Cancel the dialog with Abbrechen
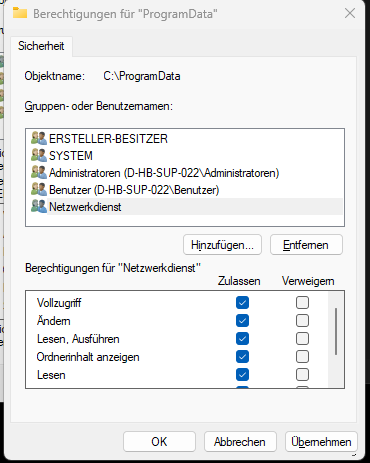The image size is (370, 463). [x=240, y=442]
